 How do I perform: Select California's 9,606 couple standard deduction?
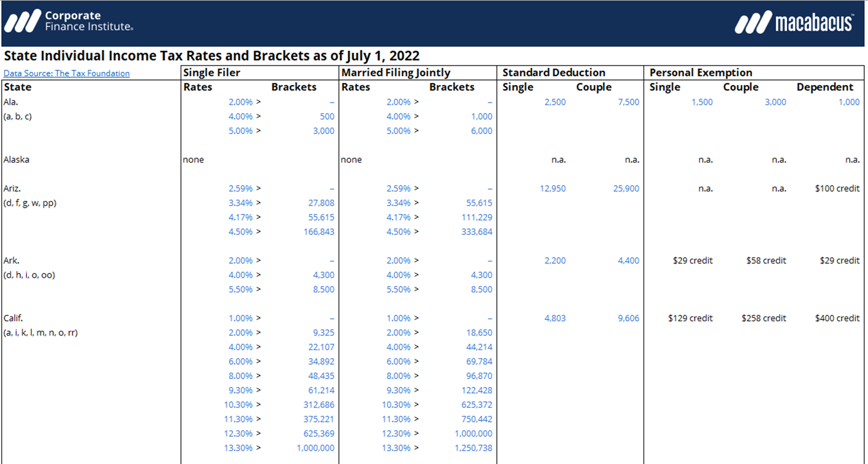[x=628, y=318]
